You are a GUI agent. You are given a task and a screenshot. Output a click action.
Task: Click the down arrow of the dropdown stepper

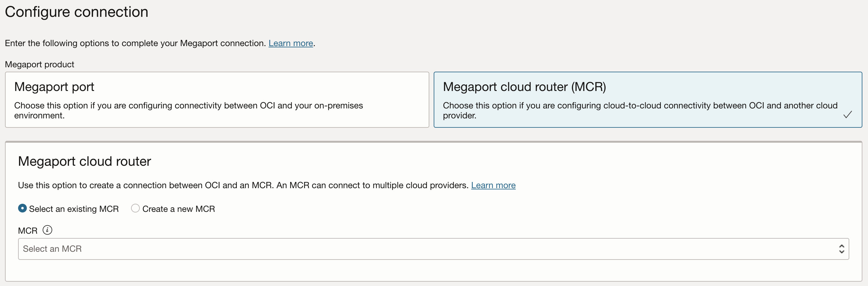coord(842,252)
